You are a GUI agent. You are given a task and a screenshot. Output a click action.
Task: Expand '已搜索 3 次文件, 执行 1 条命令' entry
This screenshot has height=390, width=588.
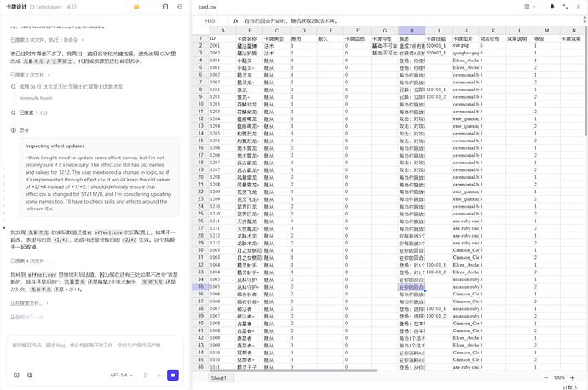point(47,40)
